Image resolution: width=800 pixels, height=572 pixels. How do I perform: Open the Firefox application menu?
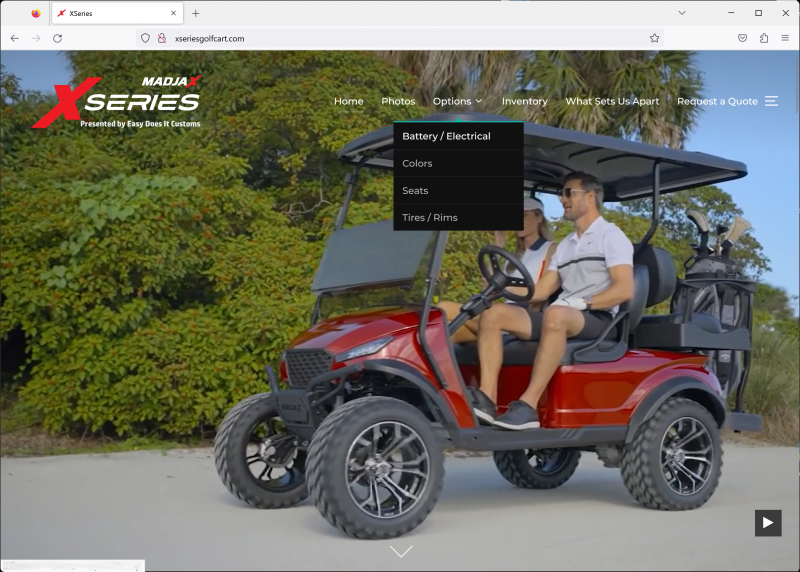click(x=785, y=38)
